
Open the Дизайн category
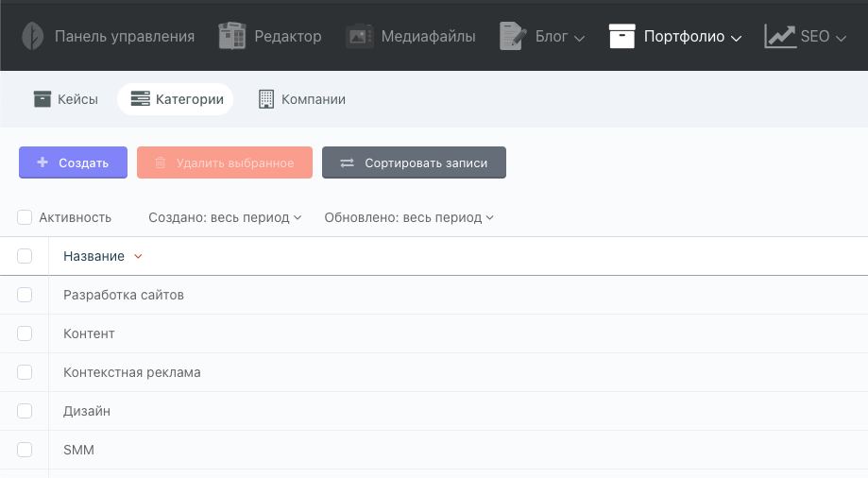86,411
